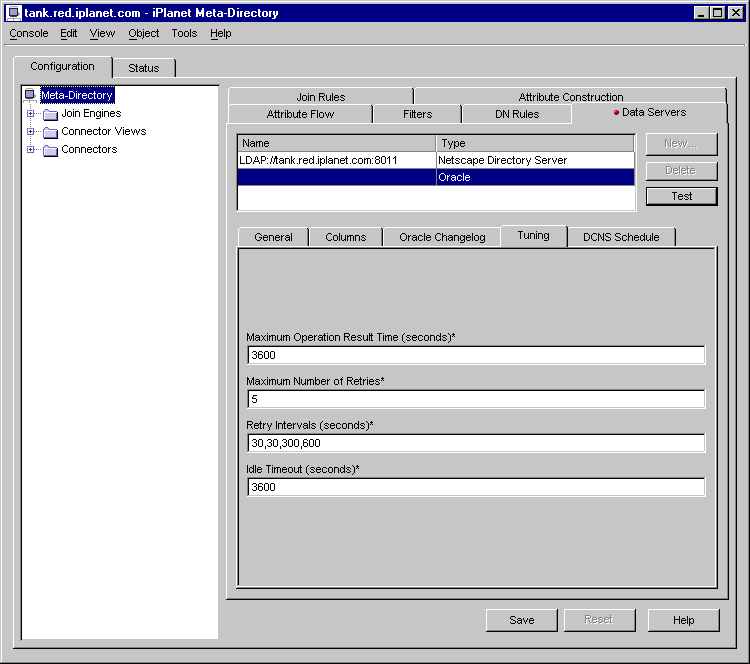Click the Delete button
Image resolution: width=750 pixels, height=664 pixels.
point(682,170)
